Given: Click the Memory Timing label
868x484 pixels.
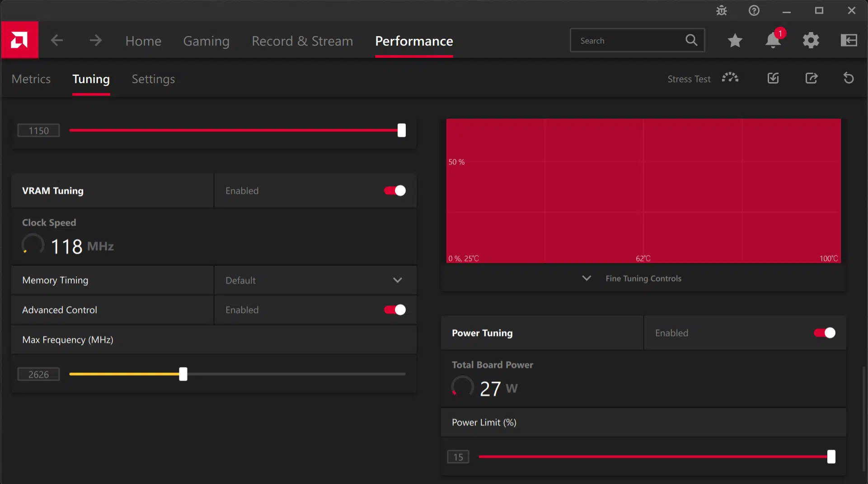Looking at the screenshot, I should pos(55,280).
